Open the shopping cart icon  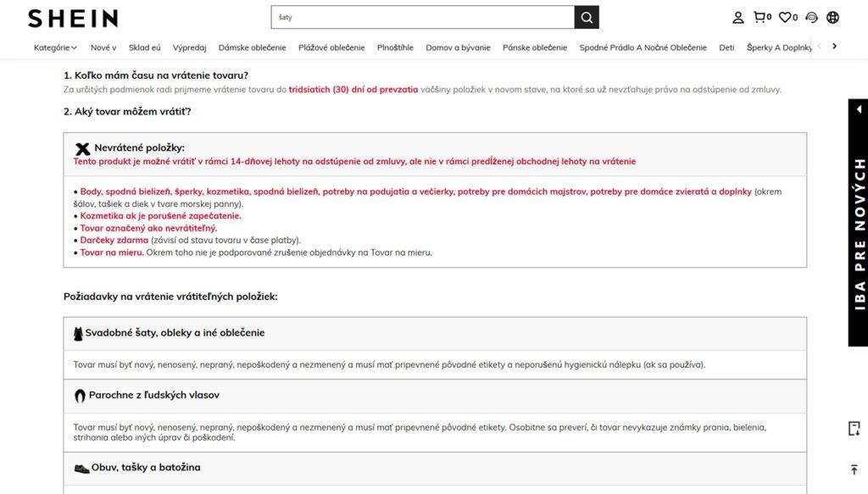coord(762,18)
